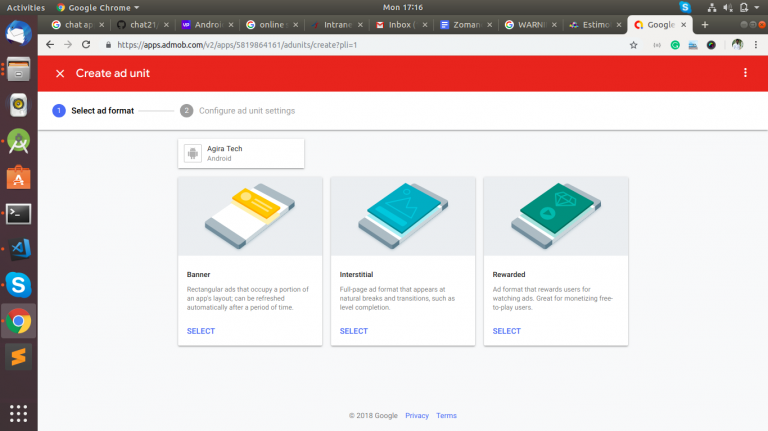Click the Mon 17:16 clock
This screenshot has height=431, width=768.
coord(403,7)
